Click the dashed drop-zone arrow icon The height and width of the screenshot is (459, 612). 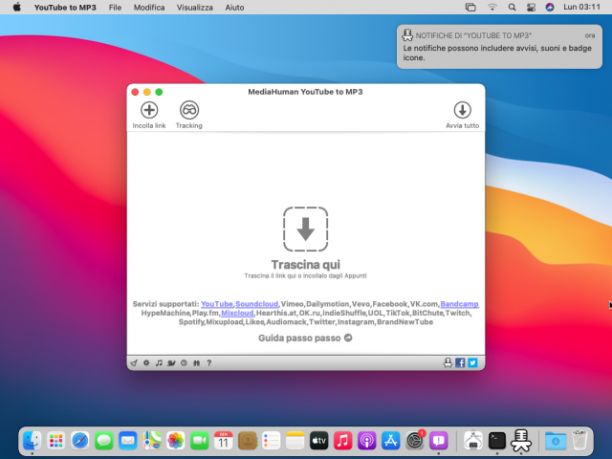tap(305, 229)
